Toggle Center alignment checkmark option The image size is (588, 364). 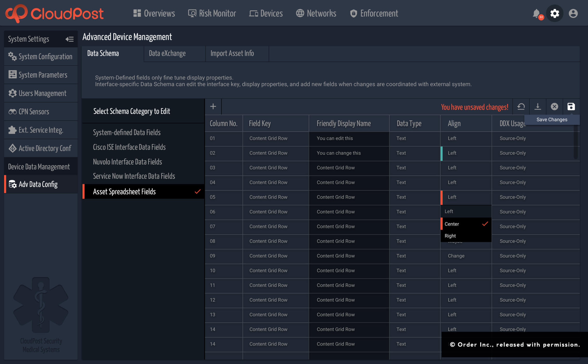pyautogui.click(x=452, y=224)
